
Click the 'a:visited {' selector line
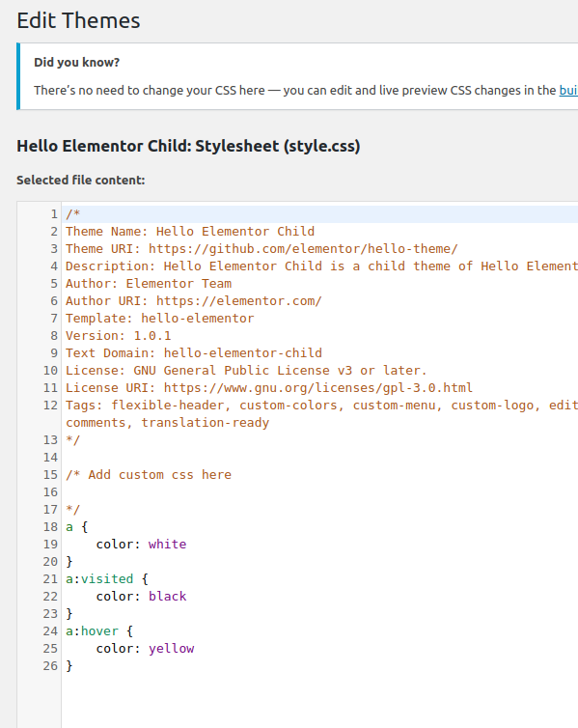[x=107, y=579]
